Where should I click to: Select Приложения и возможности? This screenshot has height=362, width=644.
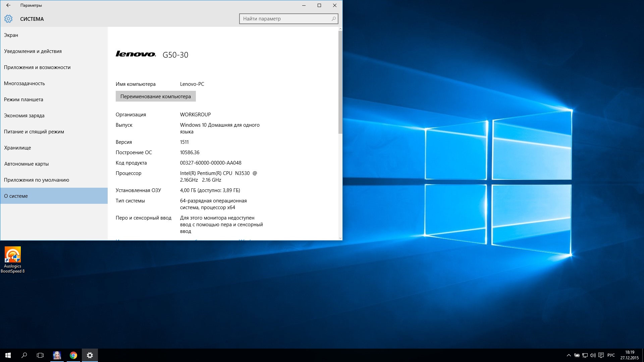(54, 67)
